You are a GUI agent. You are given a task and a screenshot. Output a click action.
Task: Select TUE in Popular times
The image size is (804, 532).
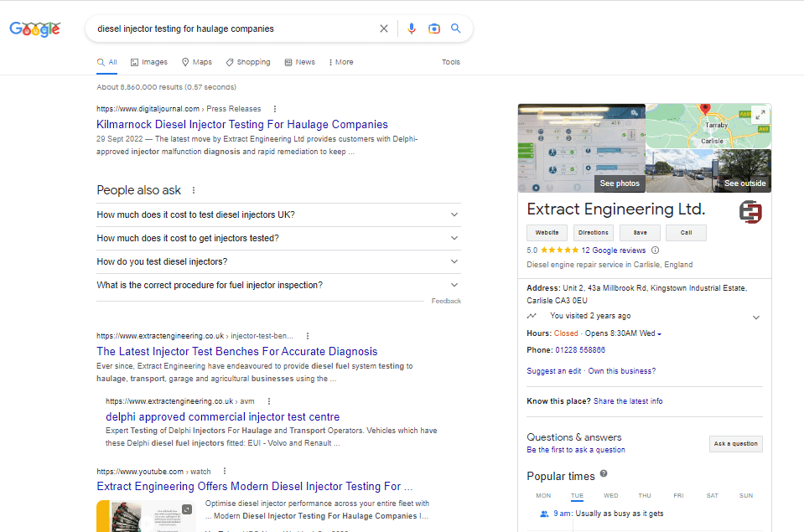[577, 496]
